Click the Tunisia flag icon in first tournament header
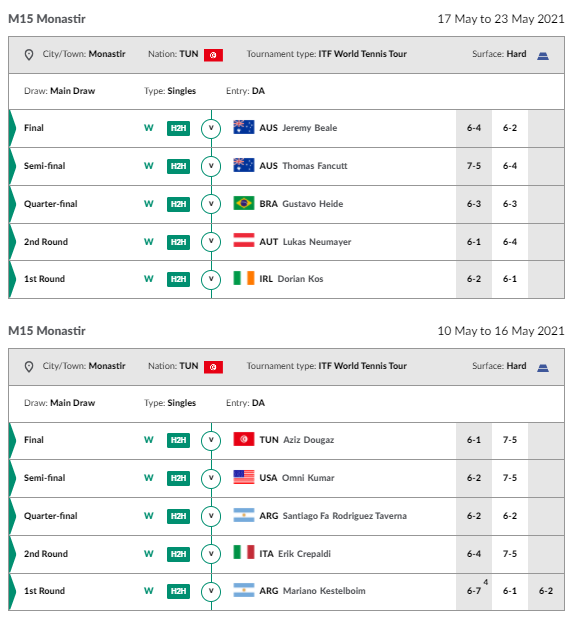The image size is (569, 623). click(x=213, y=55)
